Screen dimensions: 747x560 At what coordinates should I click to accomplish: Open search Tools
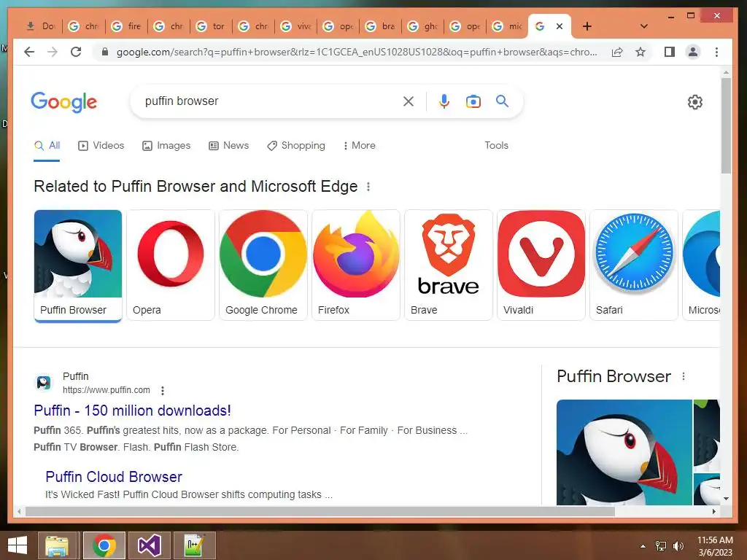click(x=496, y=145)
